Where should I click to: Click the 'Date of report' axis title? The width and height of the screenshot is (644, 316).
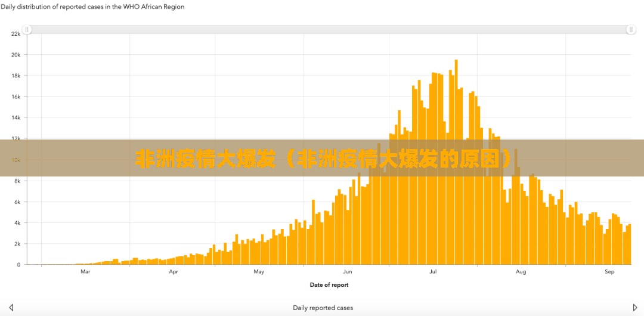click(x=329, y=285)
